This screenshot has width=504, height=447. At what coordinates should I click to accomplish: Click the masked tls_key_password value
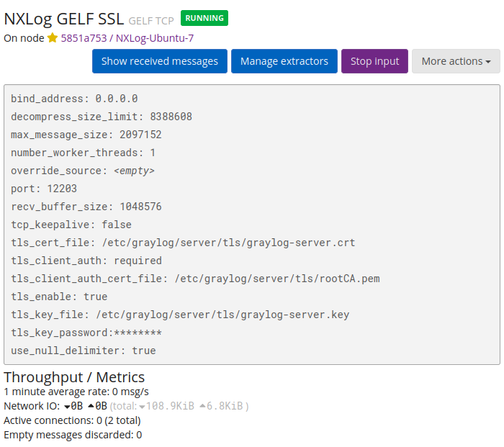[x=138, y=333]
